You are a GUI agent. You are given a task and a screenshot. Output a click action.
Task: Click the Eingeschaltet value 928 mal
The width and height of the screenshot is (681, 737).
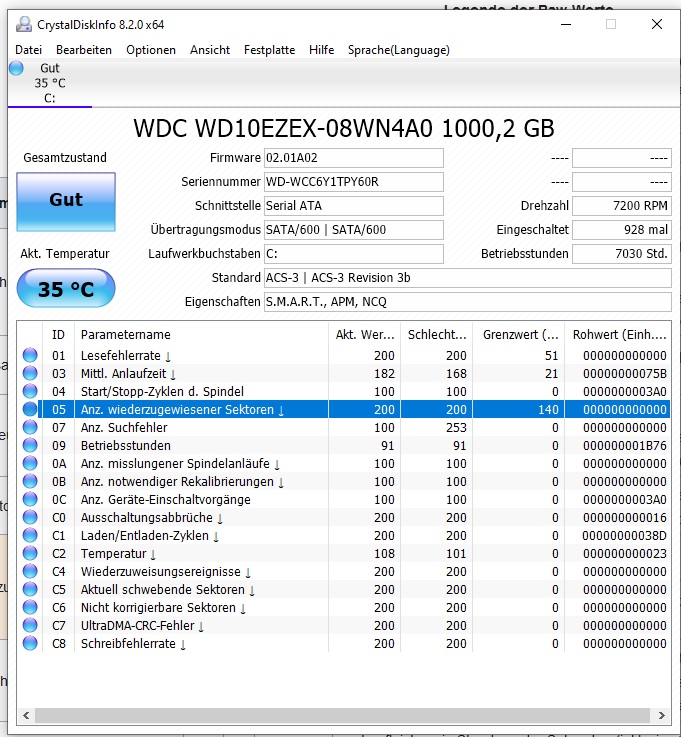pyautogui.click(x=622, y=230)
